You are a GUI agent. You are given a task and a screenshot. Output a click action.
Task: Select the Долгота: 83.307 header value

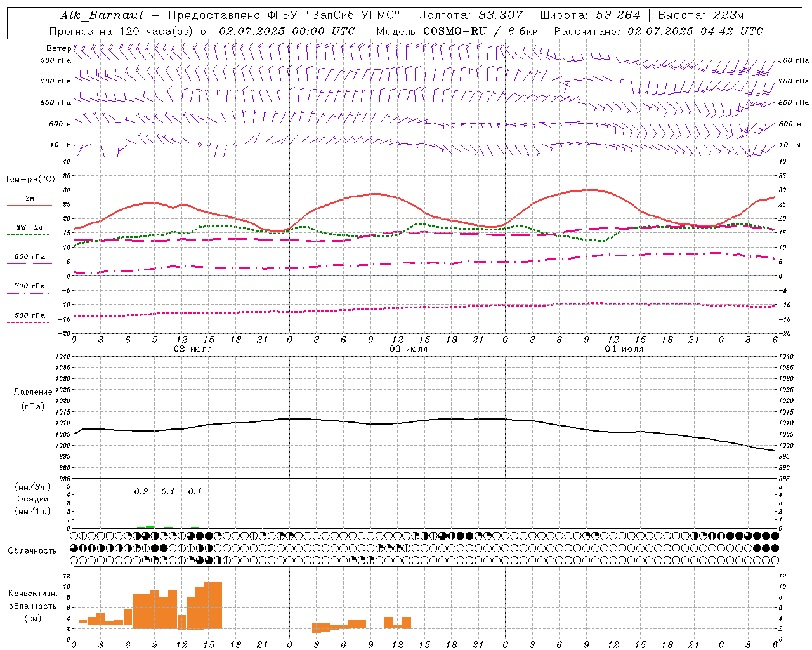click(471, 15)
